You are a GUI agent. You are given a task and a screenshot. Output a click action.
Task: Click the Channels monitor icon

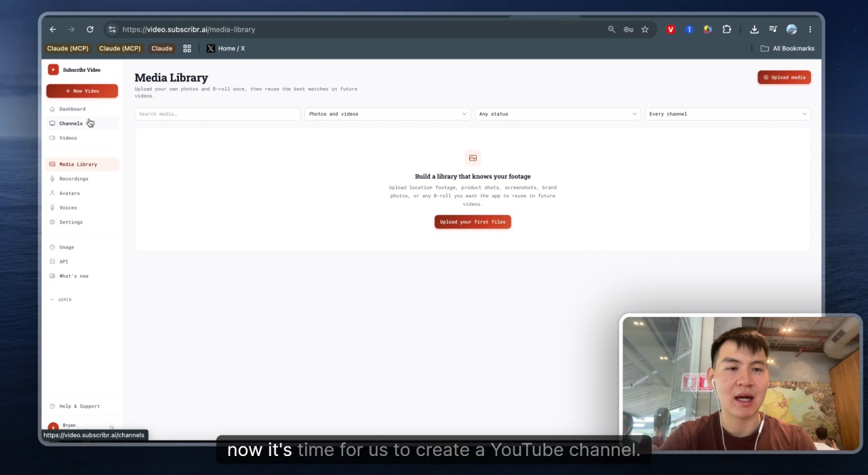point(52,123)
